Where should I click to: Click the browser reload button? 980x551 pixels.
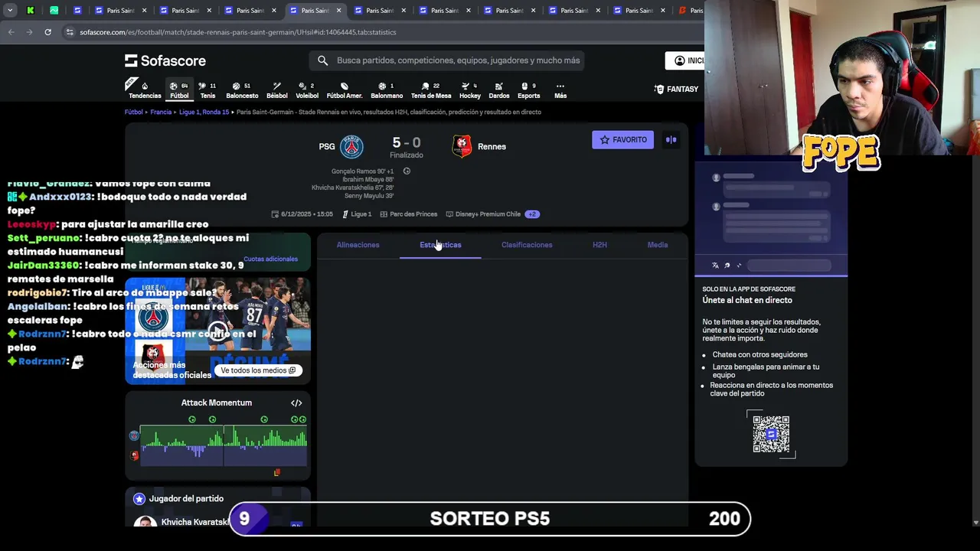pos(47,32)
